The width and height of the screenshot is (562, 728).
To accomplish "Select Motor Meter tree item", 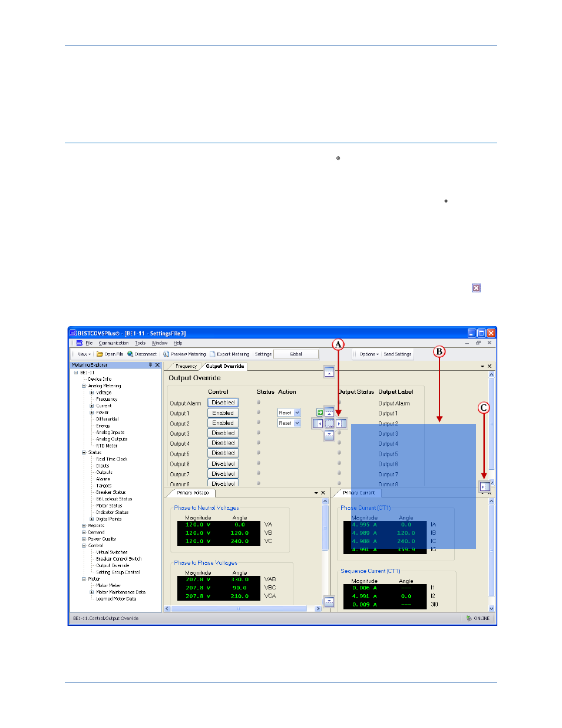I will 108,585.
